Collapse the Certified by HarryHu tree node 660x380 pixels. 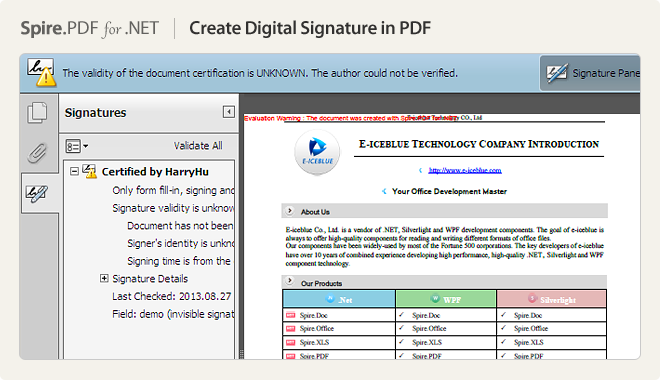point(74,171)
